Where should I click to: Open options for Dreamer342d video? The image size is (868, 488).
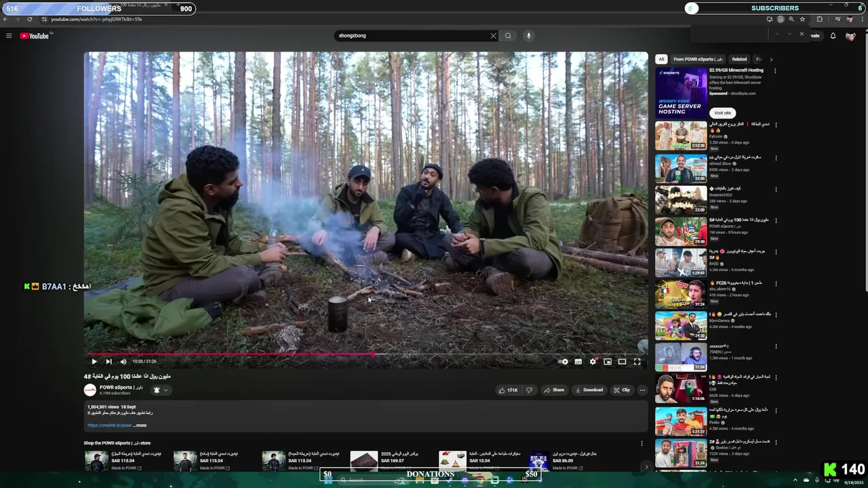(776, 189)
